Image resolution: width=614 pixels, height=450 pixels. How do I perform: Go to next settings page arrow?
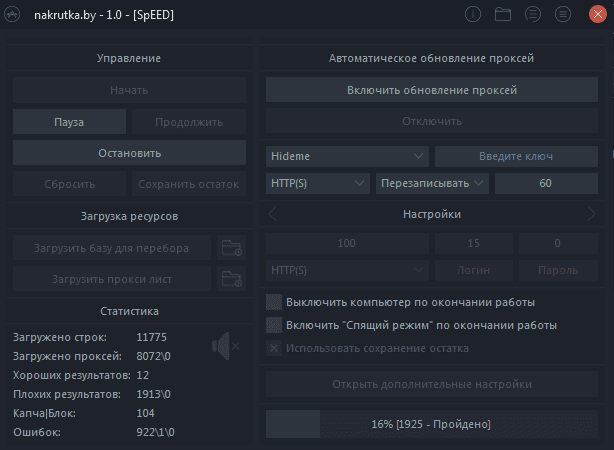click(591, 214)
